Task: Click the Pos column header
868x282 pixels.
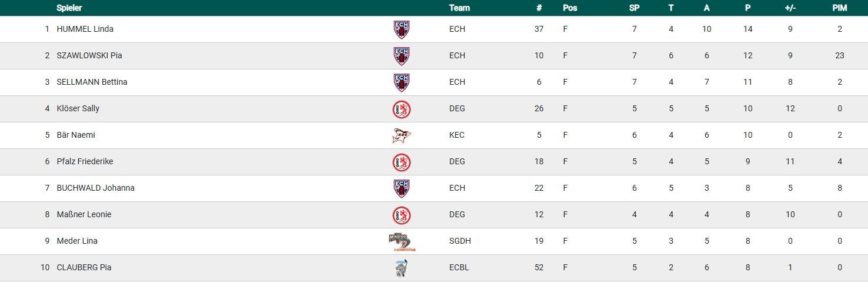Action: coord(569,8)
